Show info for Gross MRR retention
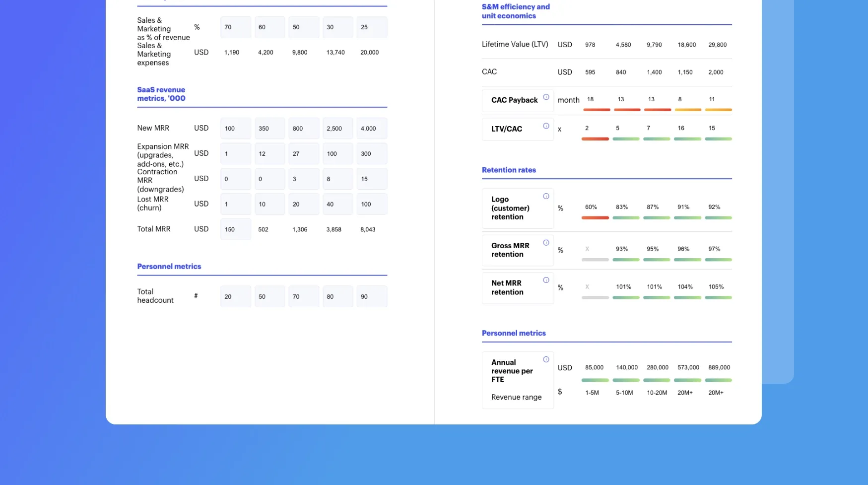 pos(546,243)
